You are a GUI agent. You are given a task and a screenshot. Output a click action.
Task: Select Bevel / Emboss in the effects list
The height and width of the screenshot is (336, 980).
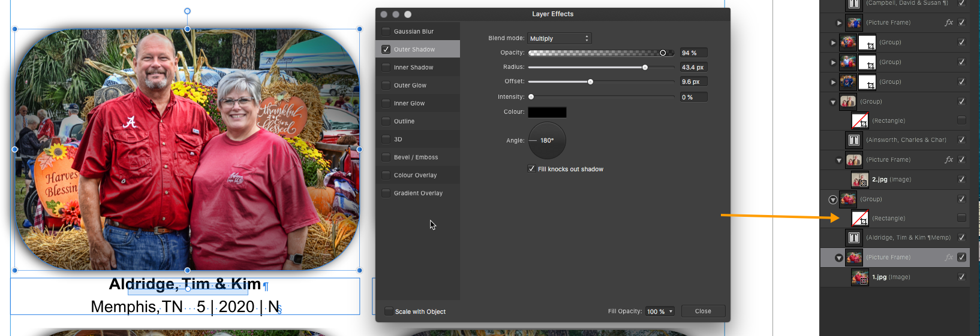pos(416,158)
